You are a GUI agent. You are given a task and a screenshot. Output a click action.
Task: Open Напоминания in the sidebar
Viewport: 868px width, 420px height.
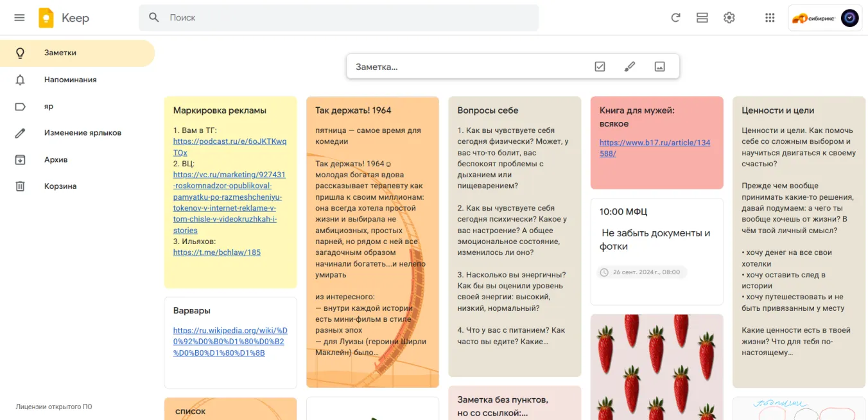click(x=70, y=80)
